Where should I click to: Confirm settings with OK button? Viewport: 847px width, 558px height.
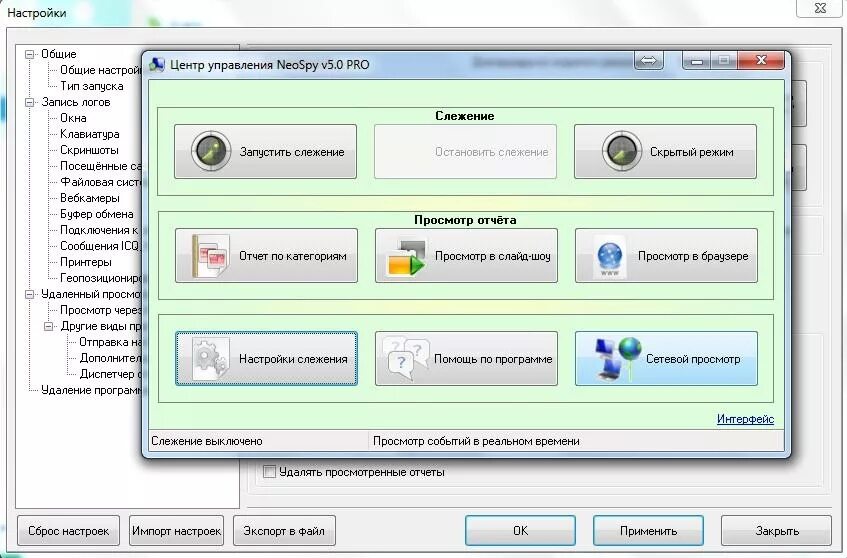(x=521, y=530)
